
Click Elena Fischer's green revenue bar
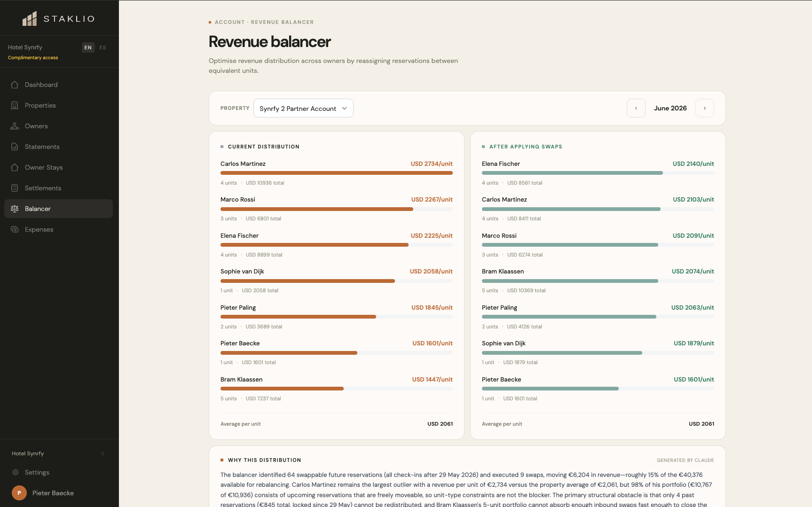tap(572, 173)
